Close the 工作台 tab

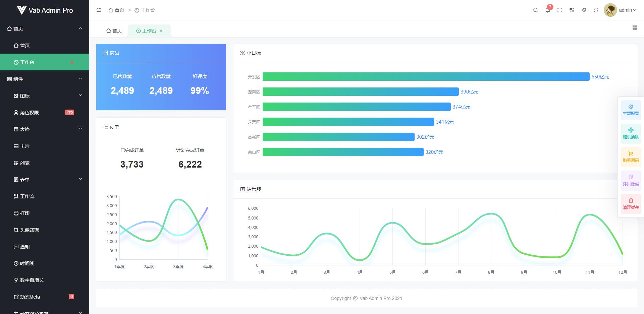tap(161, 31)
